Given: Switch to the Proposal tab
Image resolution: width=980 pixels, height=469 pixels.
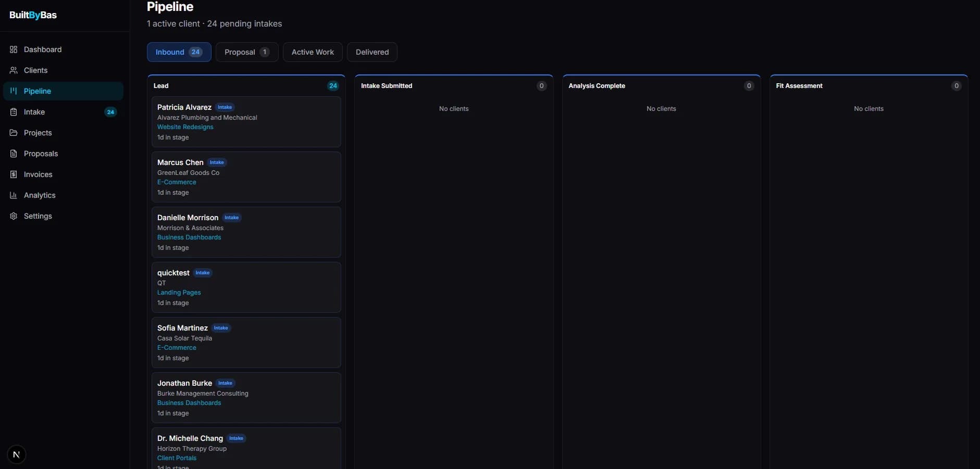Looking at the screenshot, I should (x=246, y=52).
